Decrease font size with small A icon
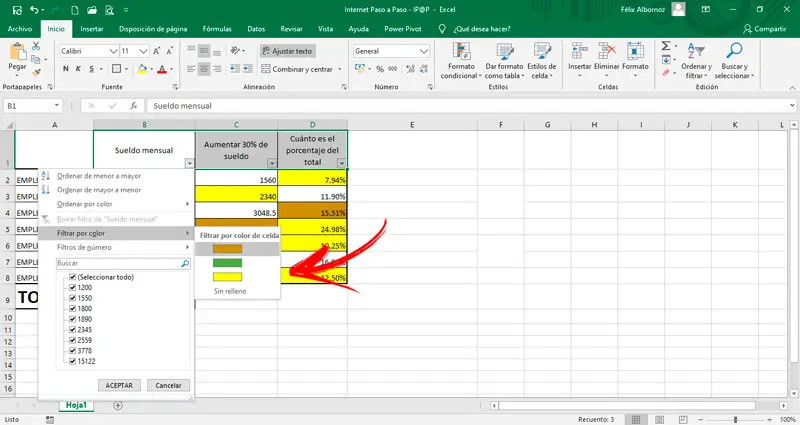Screen dimensions: 800x425 pos(169,51)
